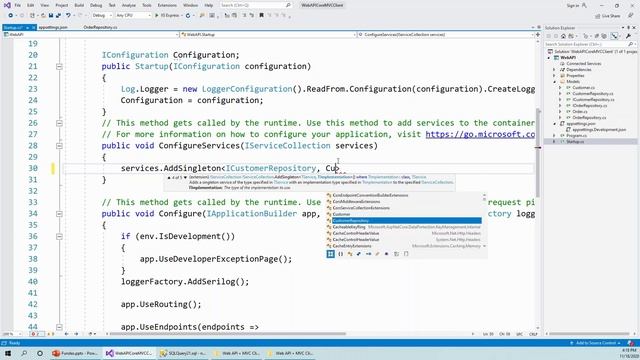Screen dimensions: 640x360
Task: Filter IntelliSense by structures
Action: coord(359,254)
